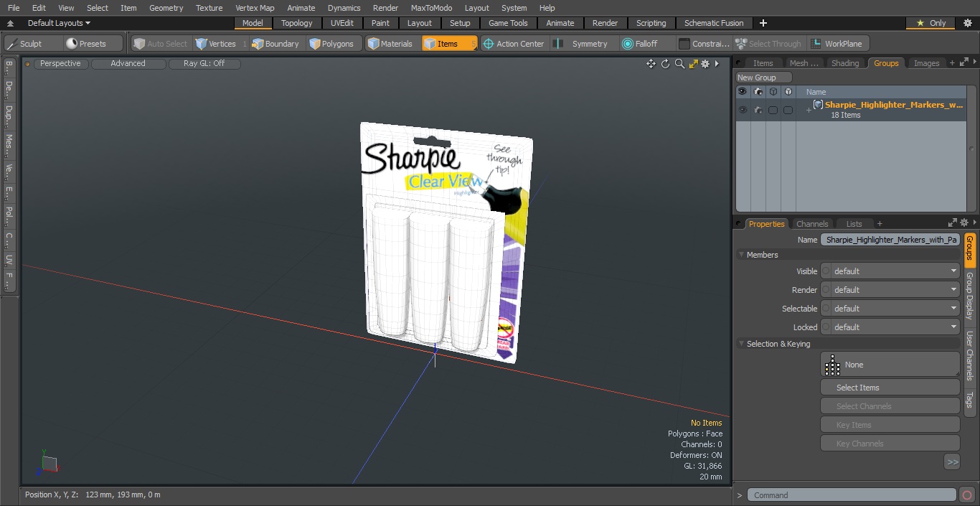Open viewport side arrow menu
This screenshot has width=980, height=506.
coord(717,64)
